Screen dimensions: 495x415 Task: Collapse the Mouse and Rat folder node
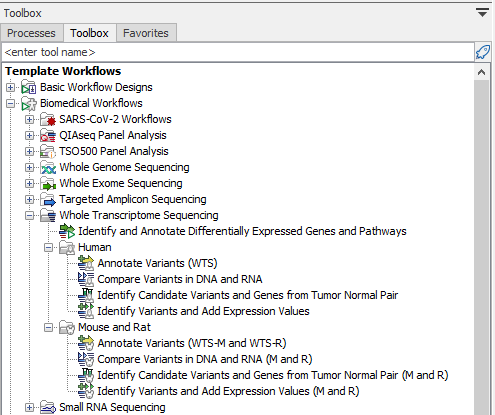click(x=49, y=327)
